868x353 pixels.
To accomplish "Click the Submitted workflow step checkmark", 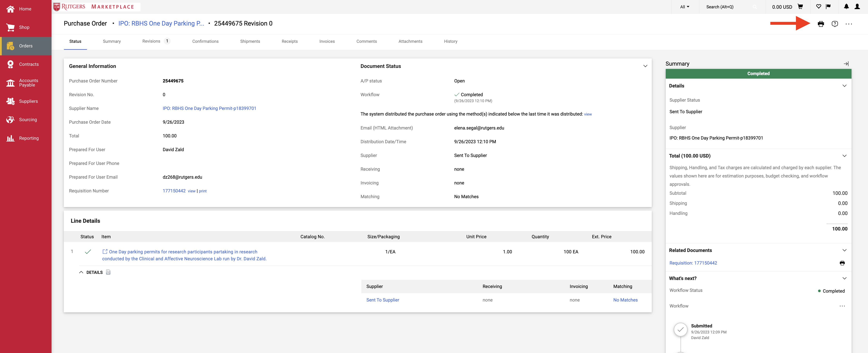I will [x=680, y=329].
